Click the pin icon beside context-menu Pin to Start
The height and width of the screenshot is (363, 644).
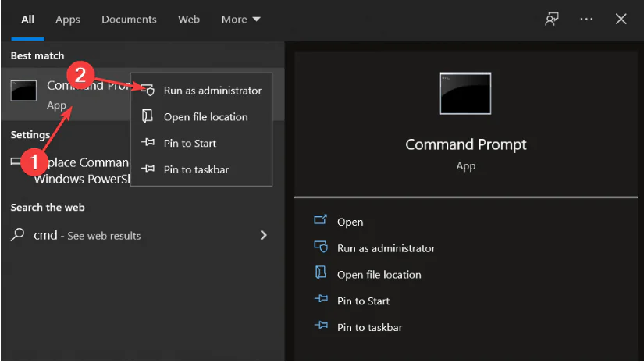tap(148, 143)
